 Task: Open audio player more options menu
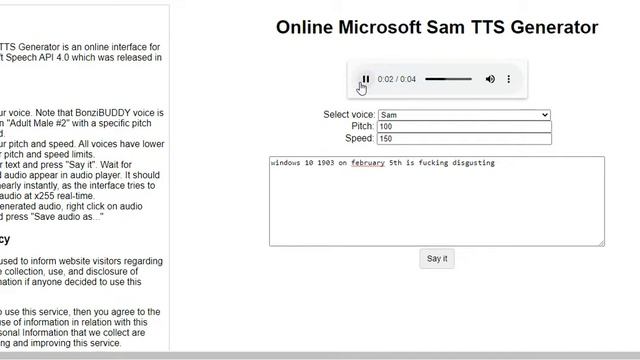(509, 79)
